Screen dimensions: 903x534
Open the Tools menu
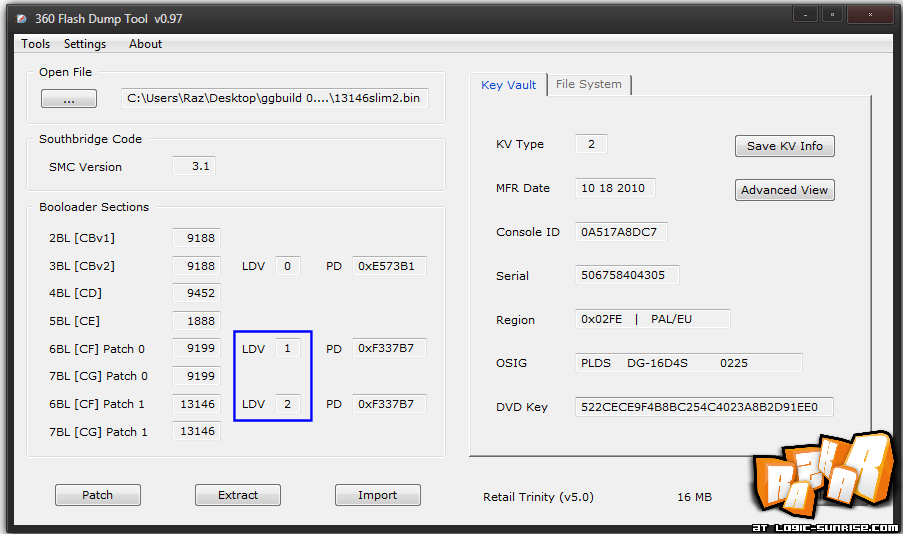click(36, 44)
